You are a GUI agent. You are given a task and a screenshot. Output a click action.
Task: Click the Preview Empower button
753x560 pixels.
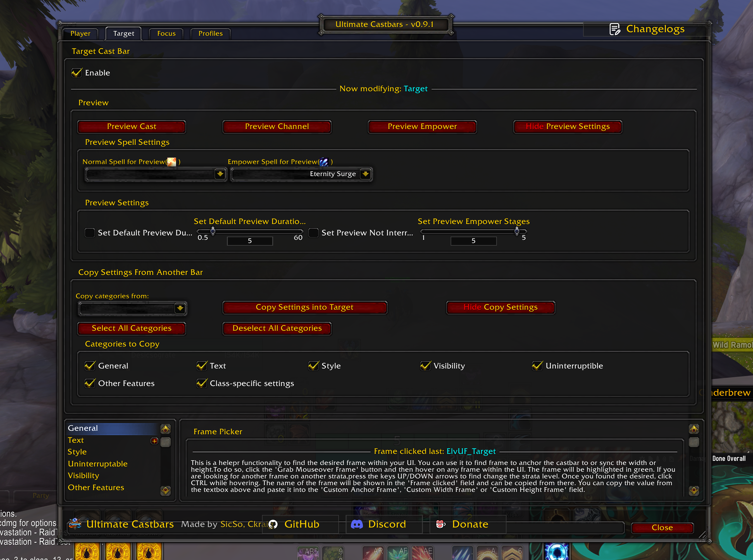(x=423, y=127)
